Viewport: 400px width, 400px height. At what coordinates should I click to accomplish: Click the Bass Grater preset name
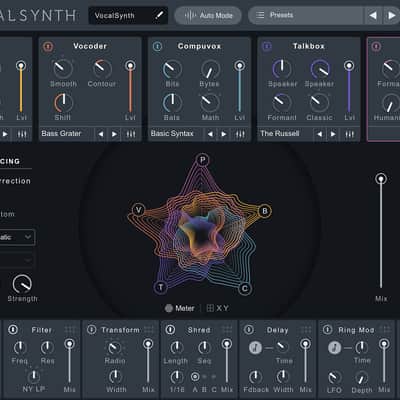[x=61, y=134]
